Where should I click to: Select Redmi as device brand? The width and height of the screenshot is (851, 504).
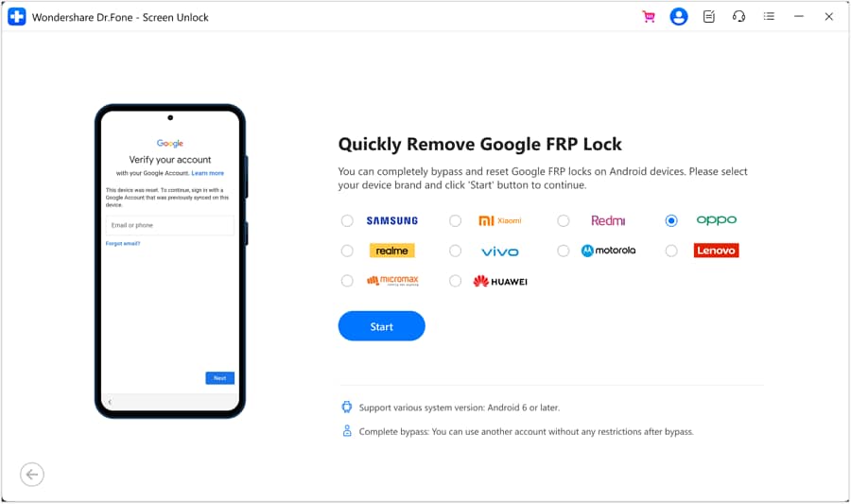click(x=564, y=221)
